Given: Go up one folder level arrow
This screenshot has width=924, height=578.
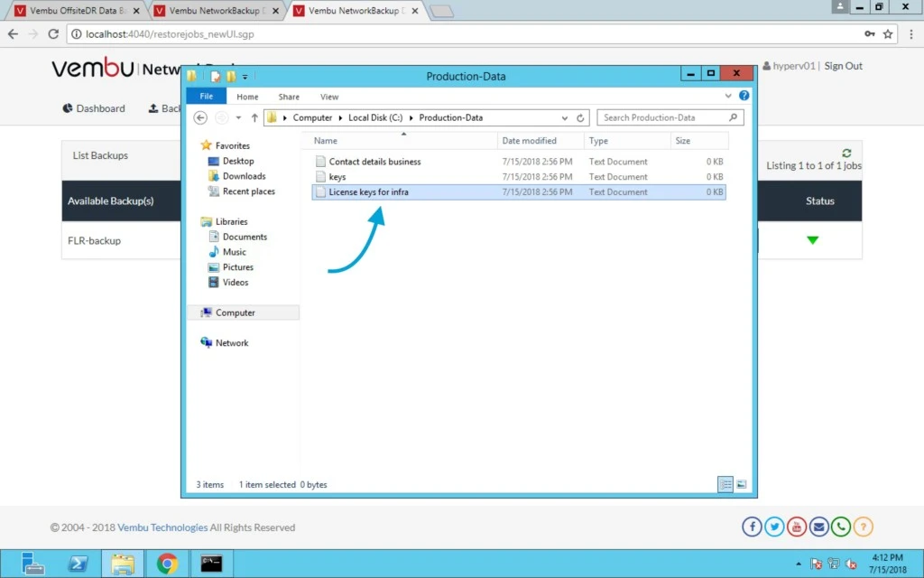Looking at the screenshot, I should click(x=254, y=118).
